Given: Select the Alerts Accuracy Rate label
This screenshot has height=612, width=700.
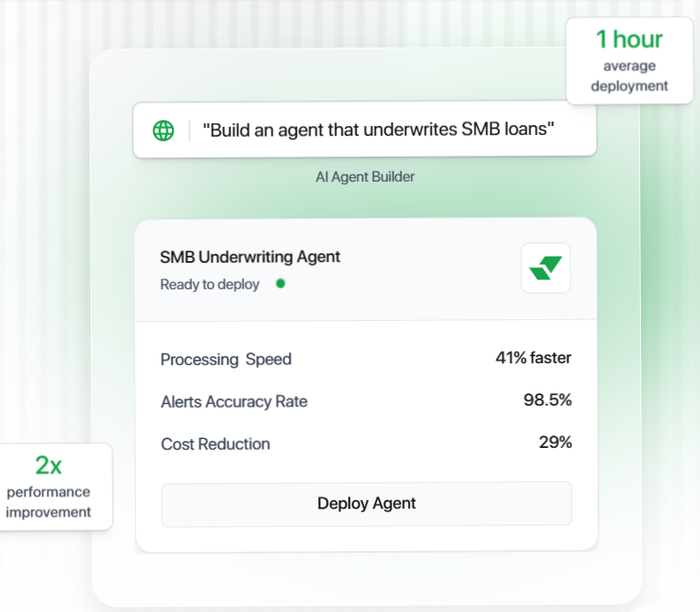Looking at the screenshot, I should [234, 401].
